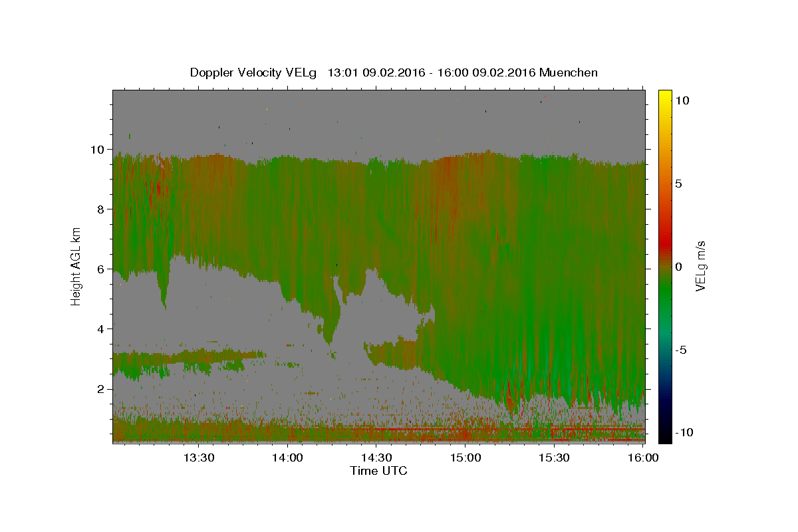Click the 'VELg m/s' colorbar label
Image resolution: width=798 pixels, height=532 pixels.
click(x=700, y=266)
